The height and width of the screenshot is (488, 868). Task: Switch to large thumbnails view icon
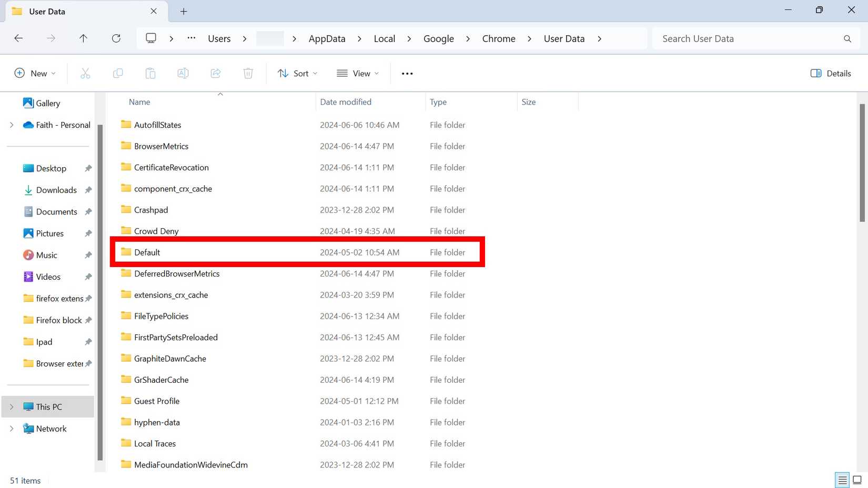click(857, 480)
